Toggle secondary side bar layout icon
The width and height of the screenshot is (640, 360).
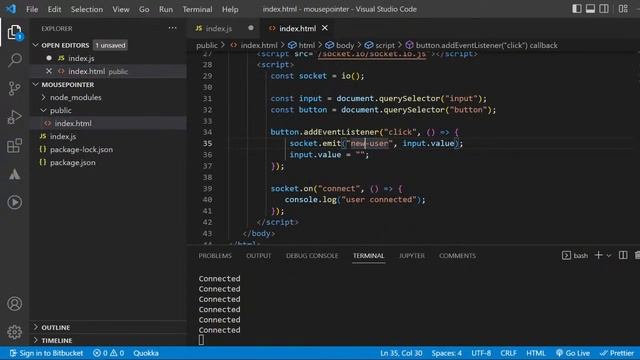(604, 9)
